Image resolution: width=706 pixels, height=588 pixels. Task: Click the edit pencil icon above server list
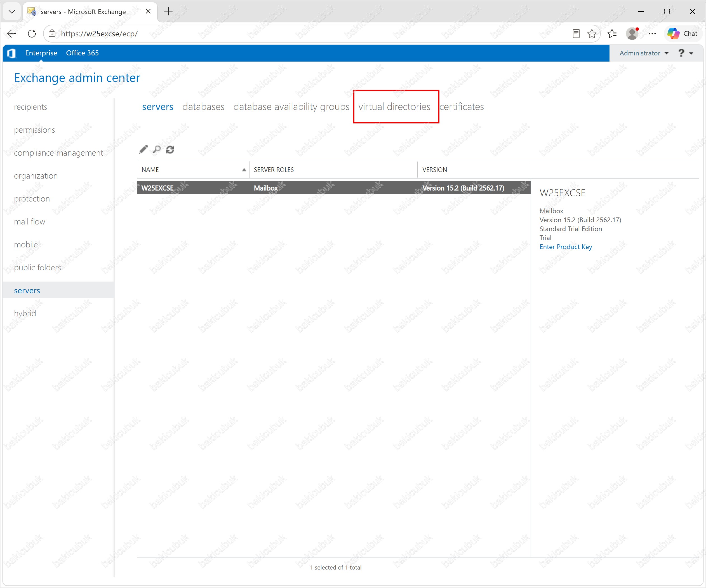(x=143, y=149)
